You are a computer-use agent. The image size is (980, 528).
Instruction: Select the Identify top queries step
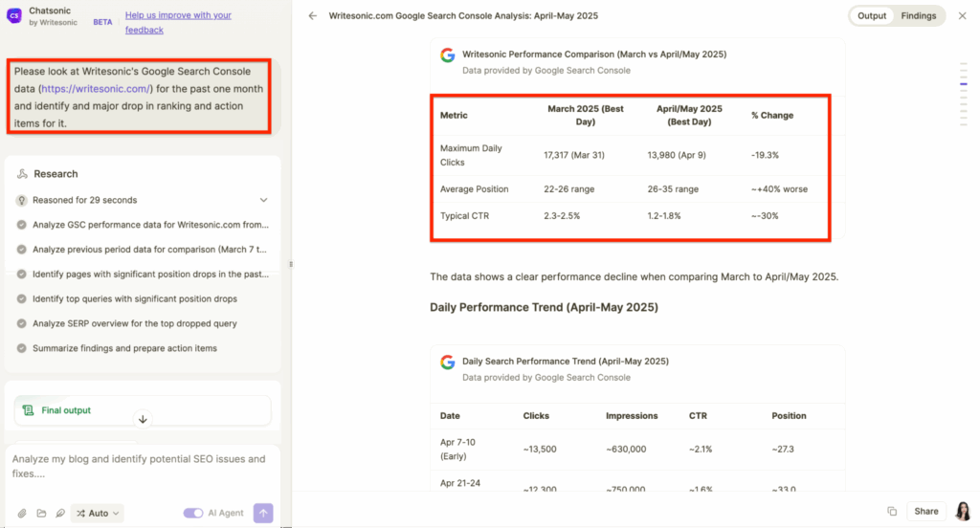[x=134, y=298]
